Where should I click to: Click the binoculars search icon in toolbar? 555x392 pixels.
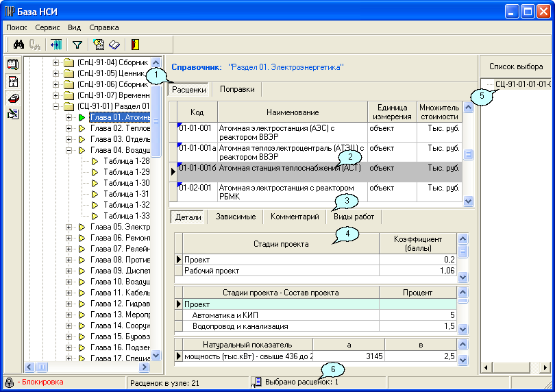tap(19, 45)
